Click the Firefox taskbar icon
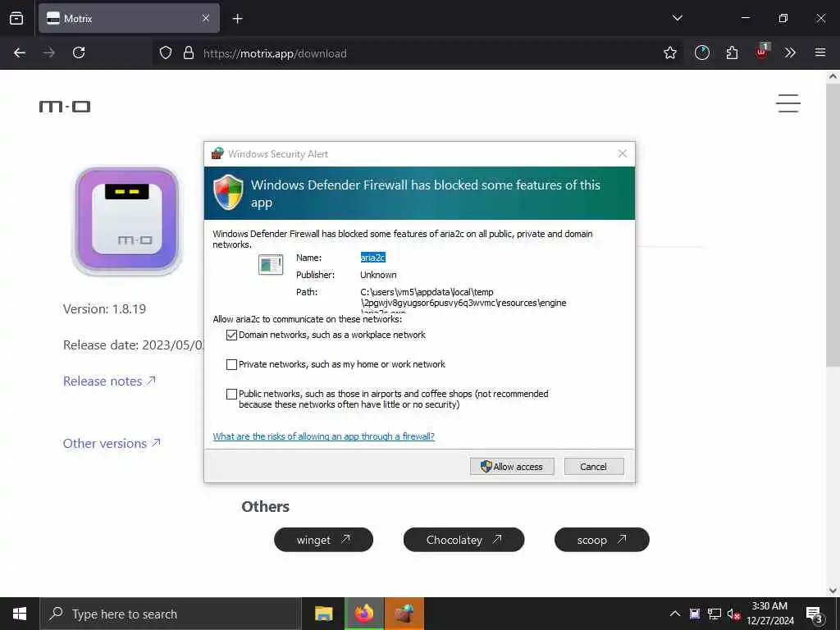 [x=364, y=614]
